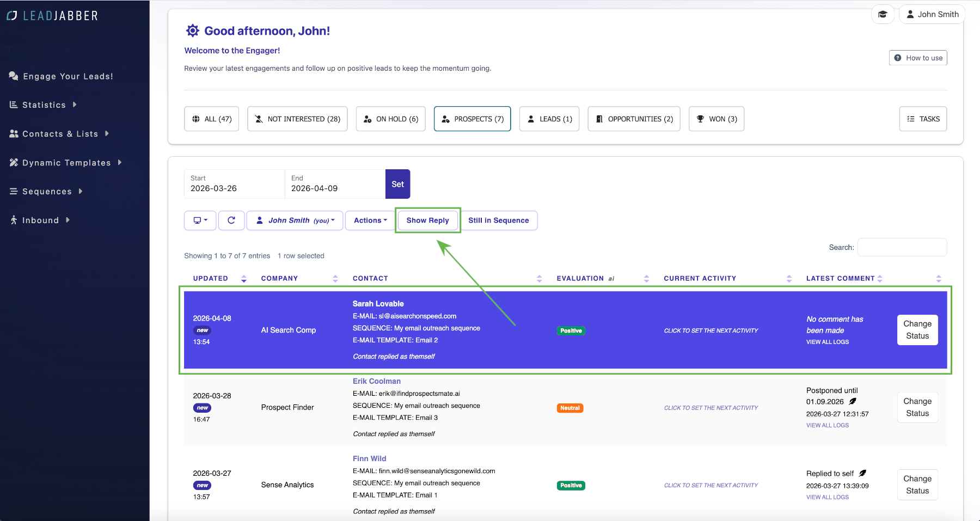The height and width of the screenshot is (521, 980).
Task: Click the Set date range button
Action: pos(398,184)
